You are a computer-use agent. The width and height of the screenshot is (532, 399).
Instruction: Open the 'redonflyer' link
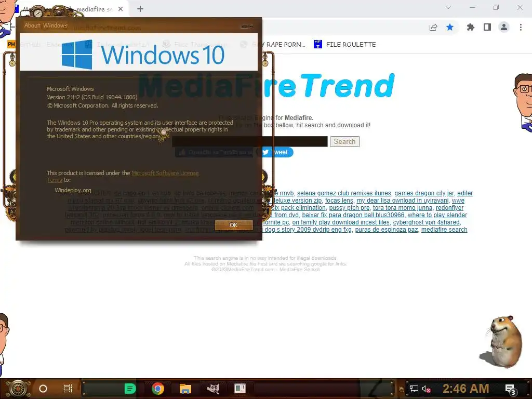pyautogui.click(x=449, y=208)
